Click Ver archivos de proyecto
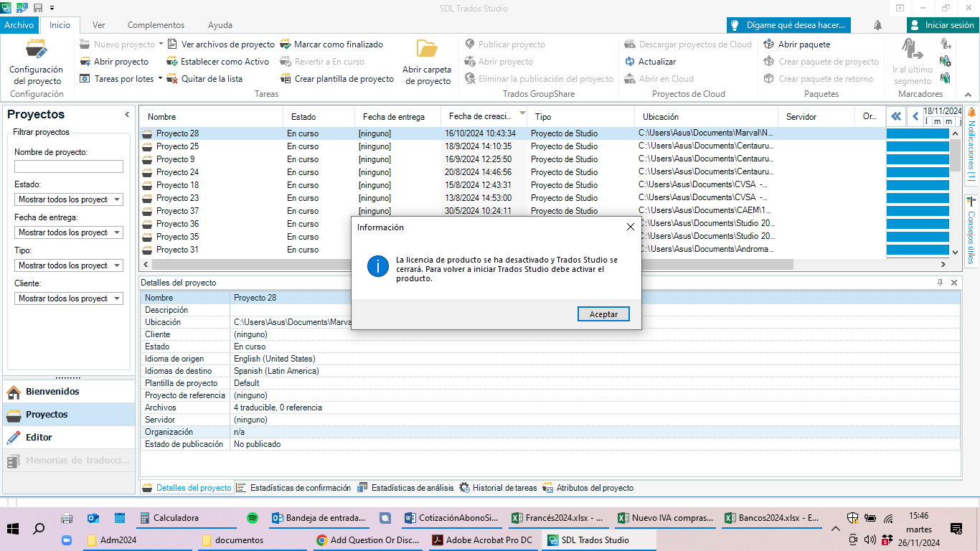This screenshot has width=980, height=551. (221, 44)
